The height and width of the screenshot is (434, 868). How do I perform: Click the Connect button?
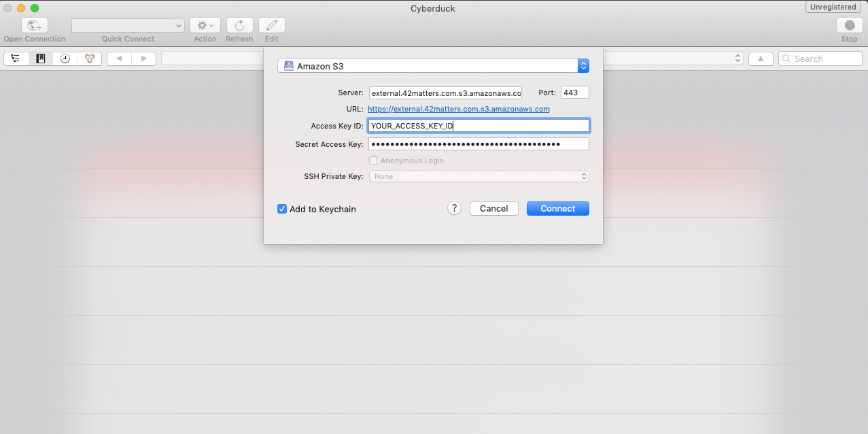(558, 209)
